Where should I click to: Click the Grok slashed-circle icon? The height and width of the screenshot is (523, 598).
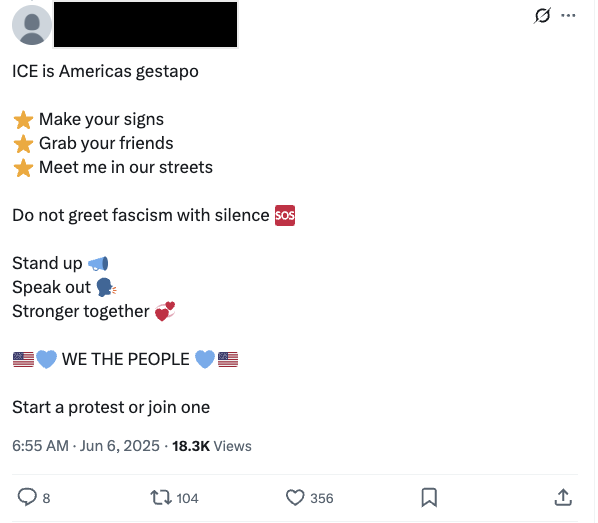coord(542,16)
